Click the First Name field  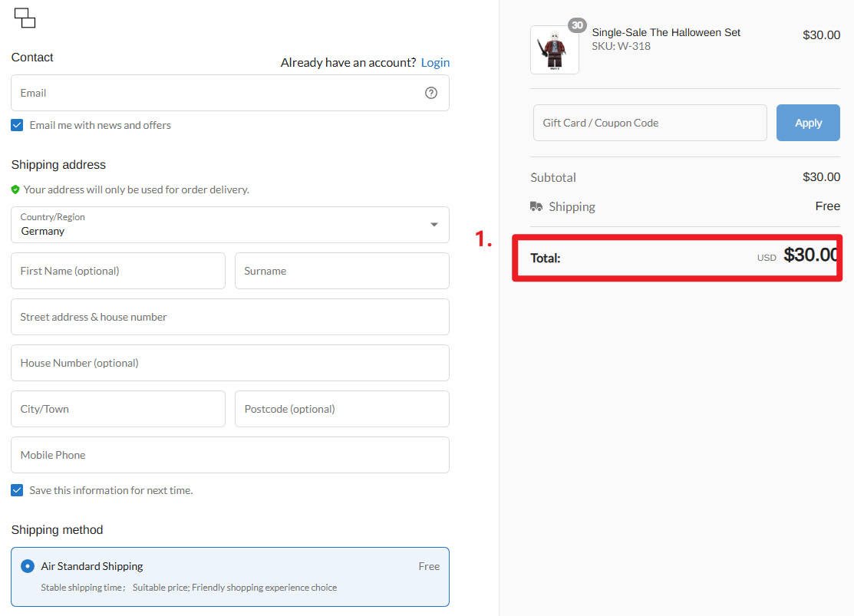[118, 271]
